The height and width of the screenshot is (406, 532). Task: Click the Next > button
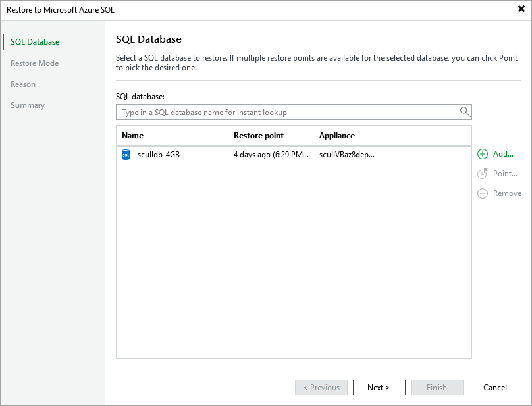tap(379, 388)
